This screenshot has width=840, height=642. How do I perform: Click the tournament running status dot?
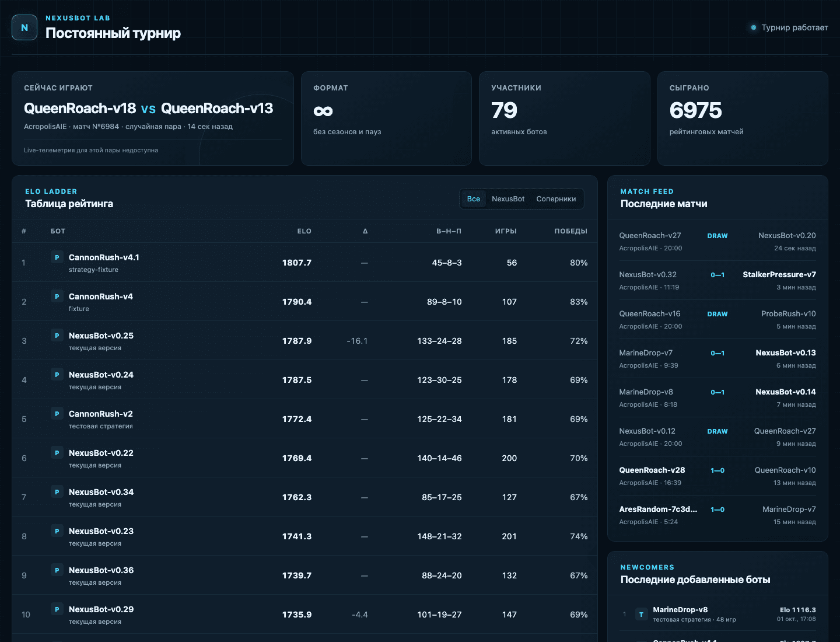[754, 27]
